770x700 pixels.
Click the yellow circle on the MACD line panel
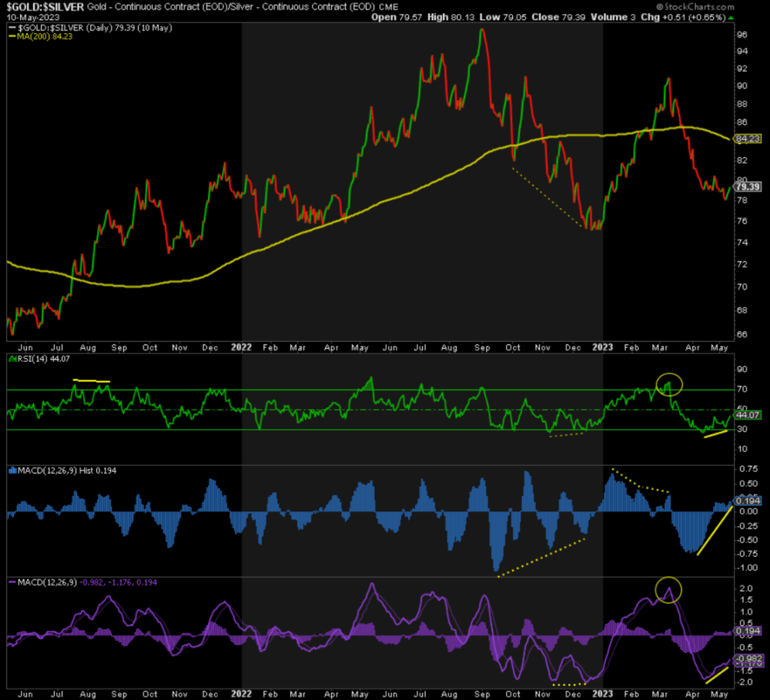click(x=669, y=588)
